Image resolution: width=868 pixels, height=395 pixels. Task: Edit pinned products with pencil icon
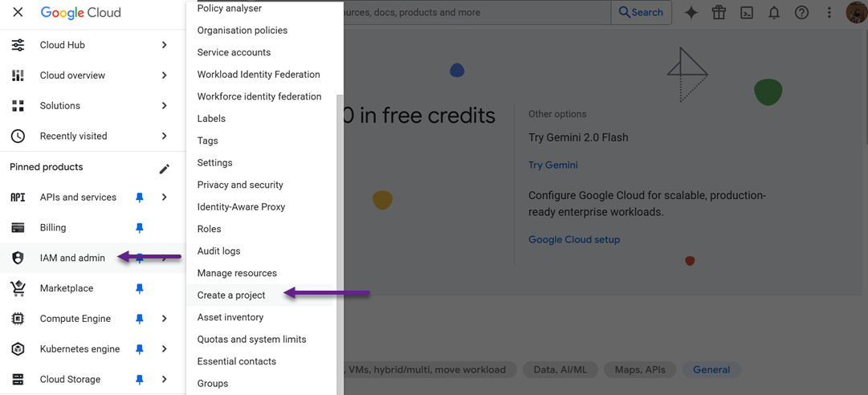[x=164, y=169]
